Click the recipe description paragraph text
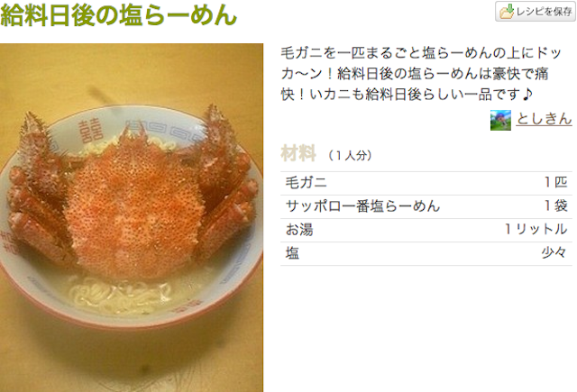The width and height of the screenshot is (577, 392). click(421, 74)
